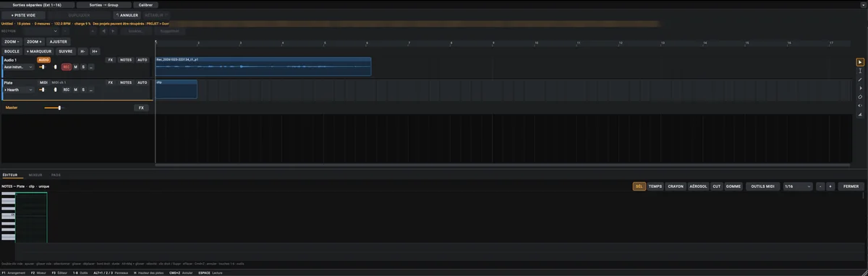Open the '...' menu on Audio 1 track
Viewport: 868px width, 276px height.
(x=91, y=67)
